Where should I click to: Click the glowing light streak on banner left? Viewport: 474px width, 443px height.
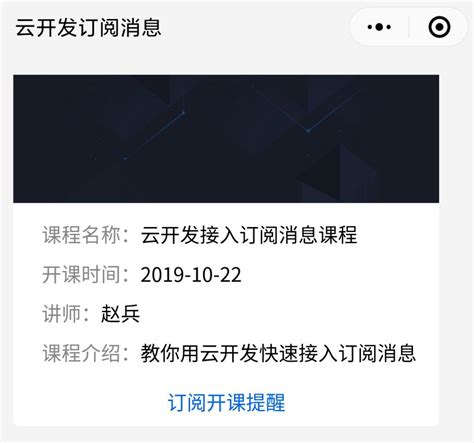coord(154,135)
